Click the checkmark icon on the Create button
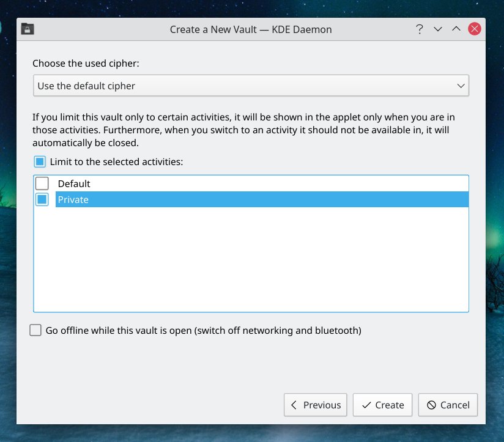The image size is (504, 442). (x=366, y=405)
